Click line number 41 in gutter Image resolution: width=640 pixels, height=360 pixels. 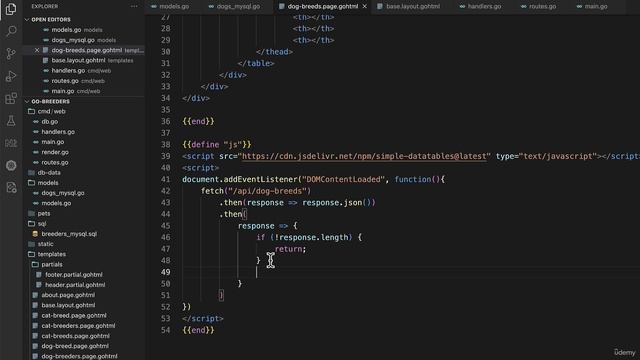pyautogui.click(x=165, y=180)
